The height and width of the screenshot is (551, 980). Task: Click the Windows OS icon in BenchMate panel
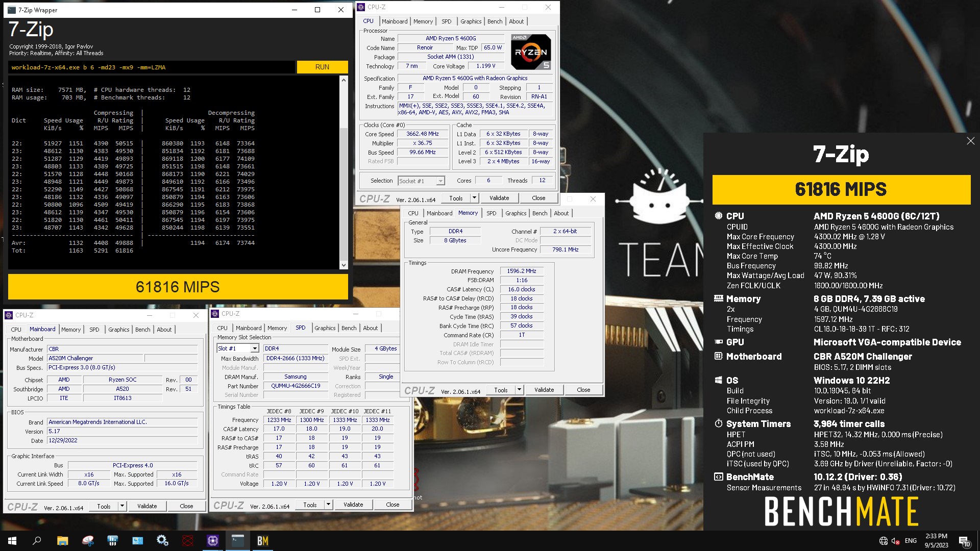click(719, 380)
